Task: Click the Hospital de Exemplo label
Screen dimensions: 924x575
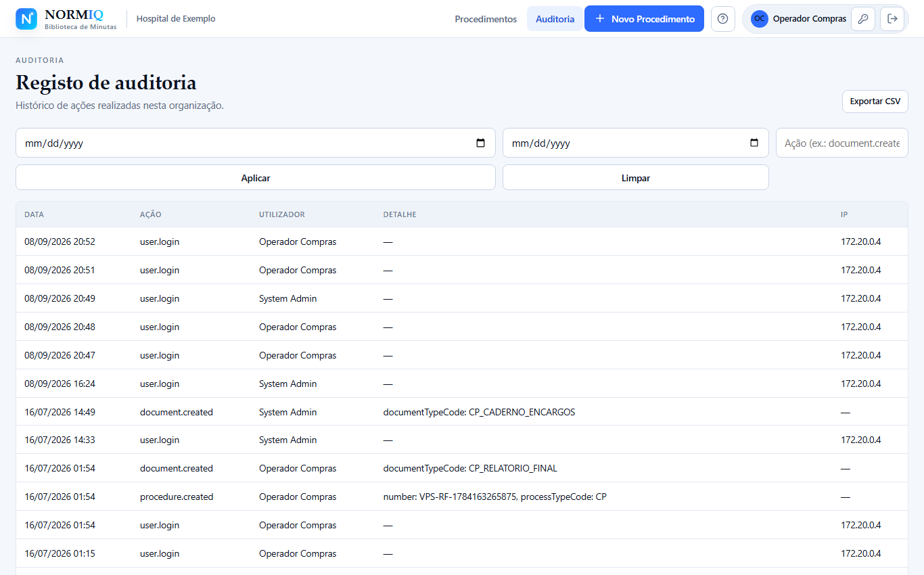Action: [x=176, y=19]
